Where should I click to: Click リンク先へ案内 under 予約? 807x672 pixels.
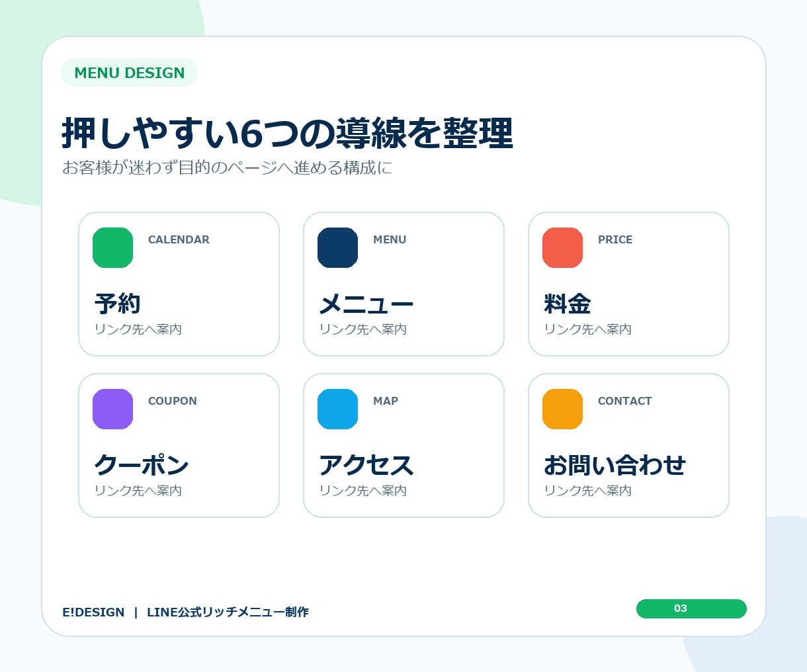[138, 329]
